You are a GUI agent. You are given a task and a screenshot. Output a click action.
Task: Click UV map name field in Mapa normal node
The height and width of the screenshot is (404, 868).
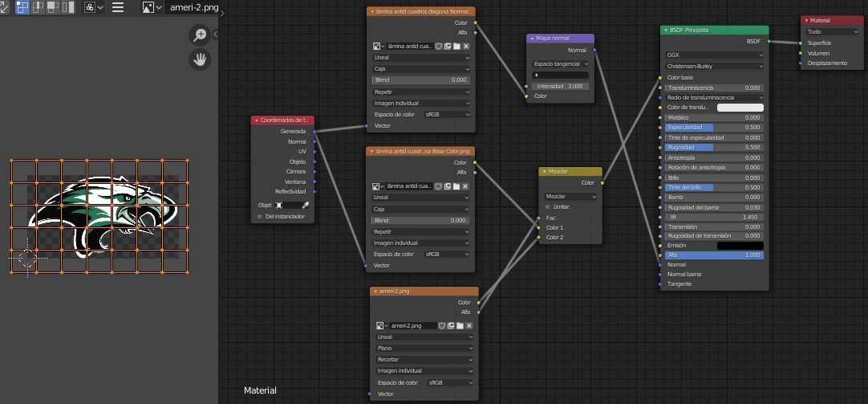pyautogui.click(x=560, y=75)
